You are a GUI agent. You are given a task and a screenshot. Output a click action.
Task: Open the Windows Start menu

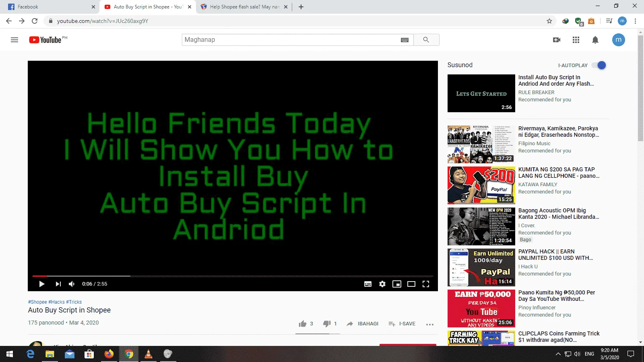[x=10, y=354]
